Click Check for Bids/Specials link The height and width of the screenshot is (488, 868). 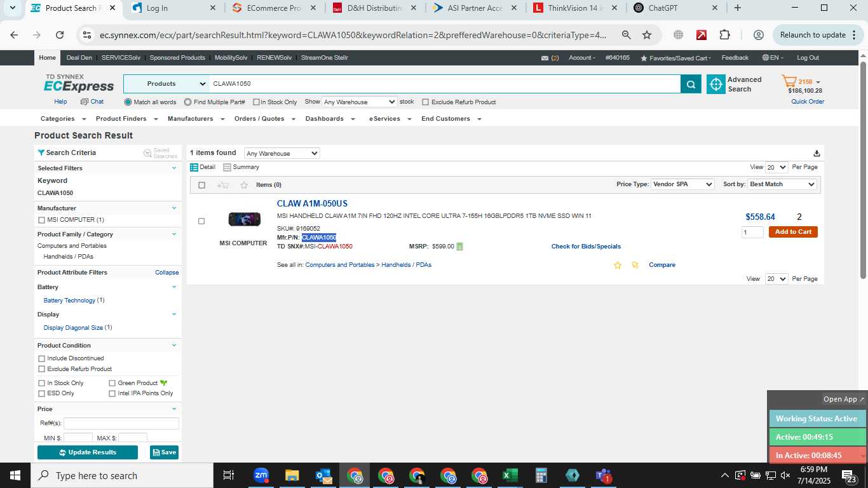pyautogui.click(x=586, y=247)
